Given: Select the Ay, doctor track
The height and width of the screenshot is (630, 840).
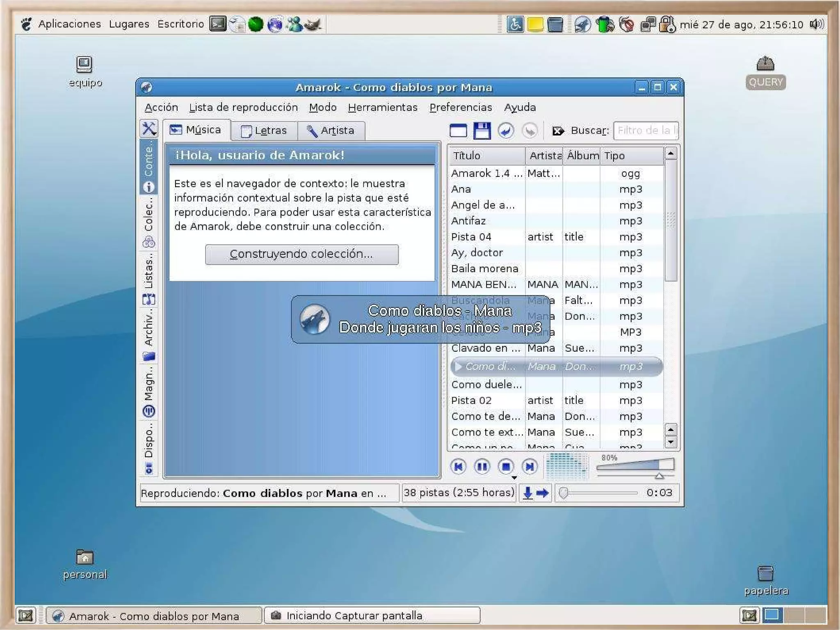Looking at the screenshot, I should pos(556,253).
